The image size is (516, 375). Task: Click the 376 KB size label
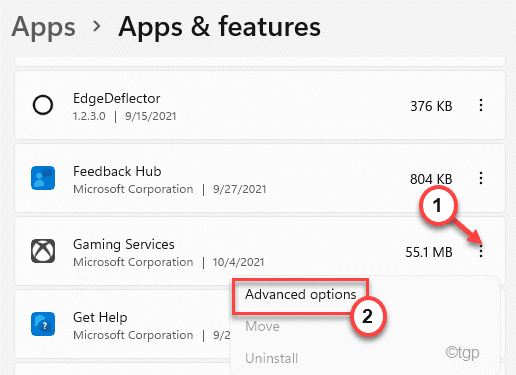(431, 106)
